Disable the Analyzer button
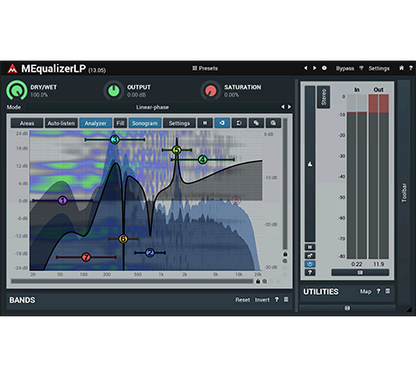This screenshot has height=376, width=416. click(x=95, y=123)
